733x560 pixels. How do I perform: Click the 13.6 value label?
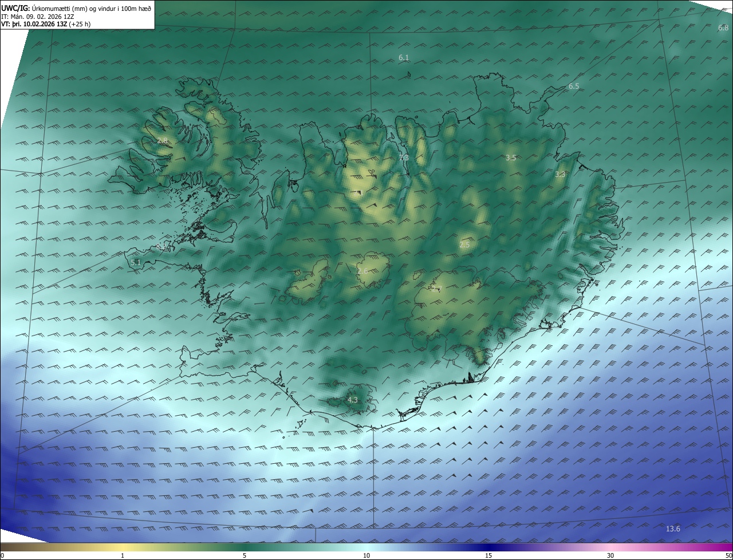click(673, 529)
